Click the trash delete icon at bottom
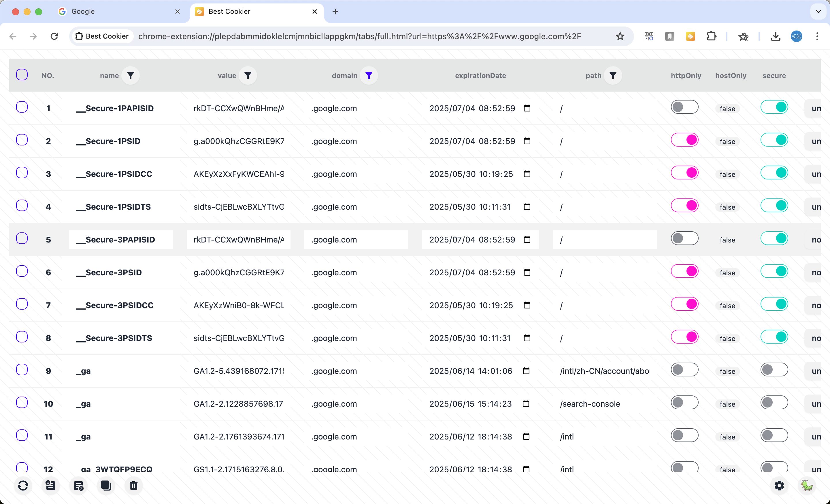This screenshot has width=830, height=504. point(134,486)
